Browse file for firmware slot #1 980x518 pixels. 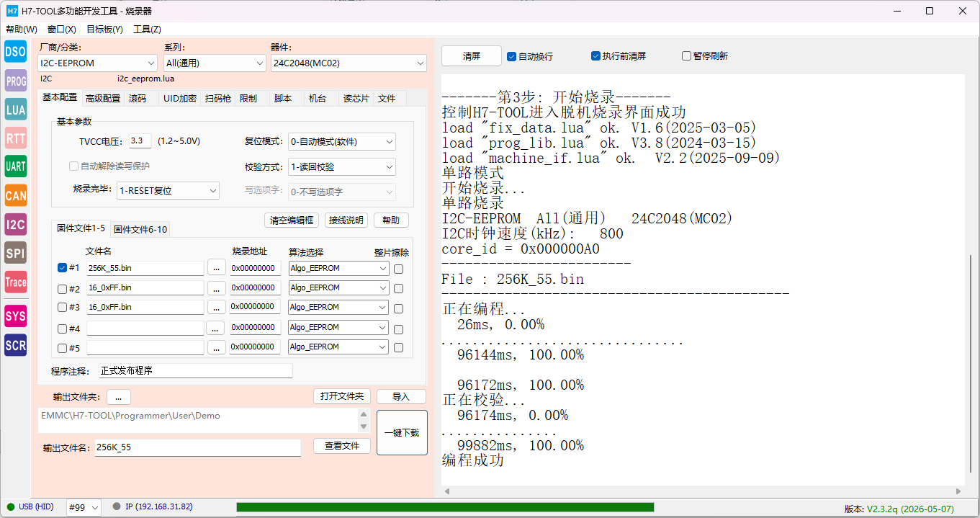(x=216, y=268)
